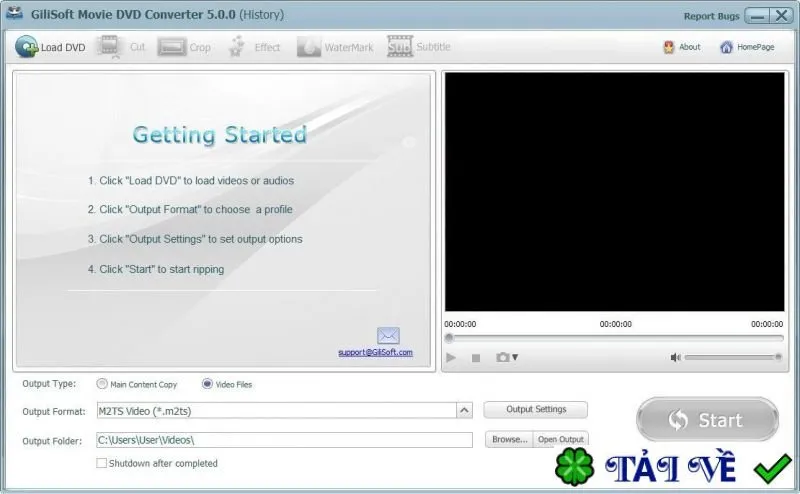Click the 'Output Format:' label

point(54,411)
